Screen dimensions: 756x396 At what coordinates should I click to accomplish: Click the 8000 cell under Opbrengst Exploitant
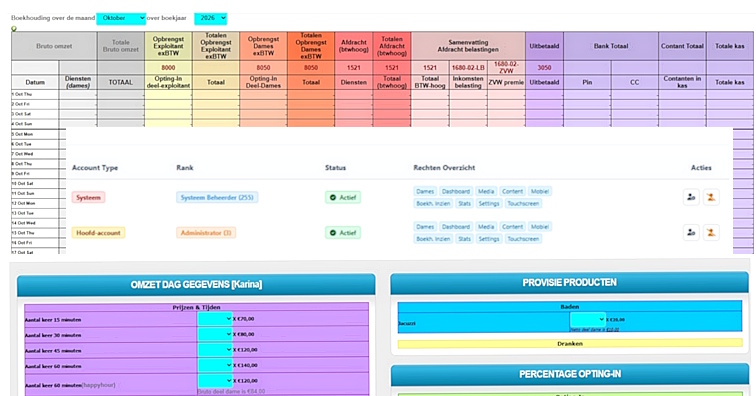(x=168, y=68)
